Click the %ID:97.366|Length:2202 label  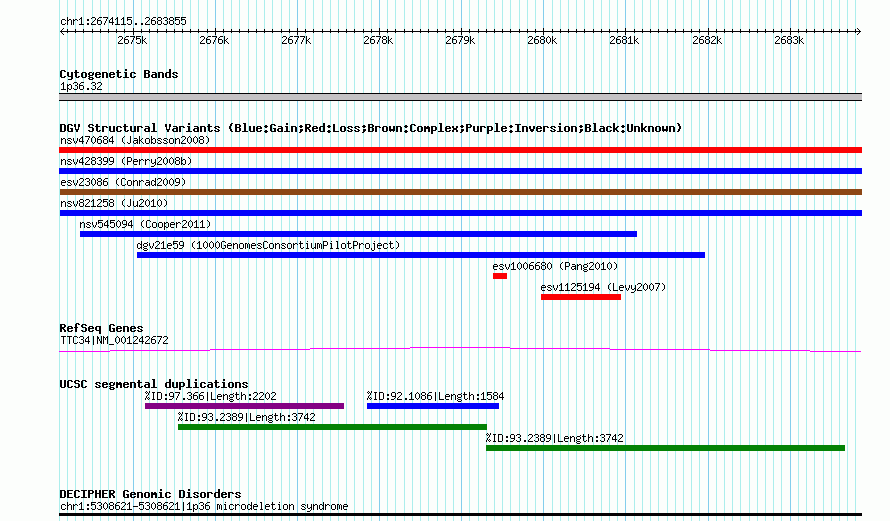click(211, 396)
